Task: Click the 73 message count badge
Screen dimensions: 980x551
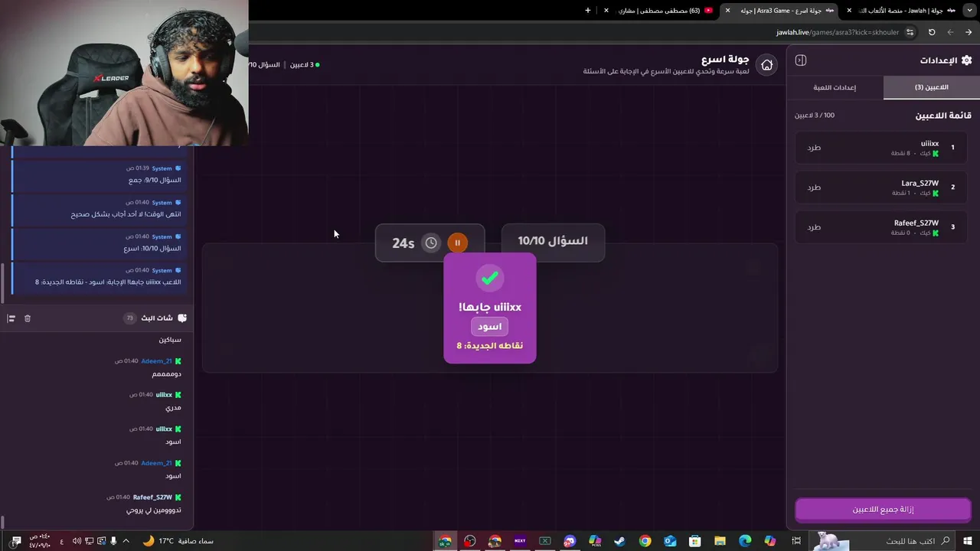Action: click(x=129, y=318)
